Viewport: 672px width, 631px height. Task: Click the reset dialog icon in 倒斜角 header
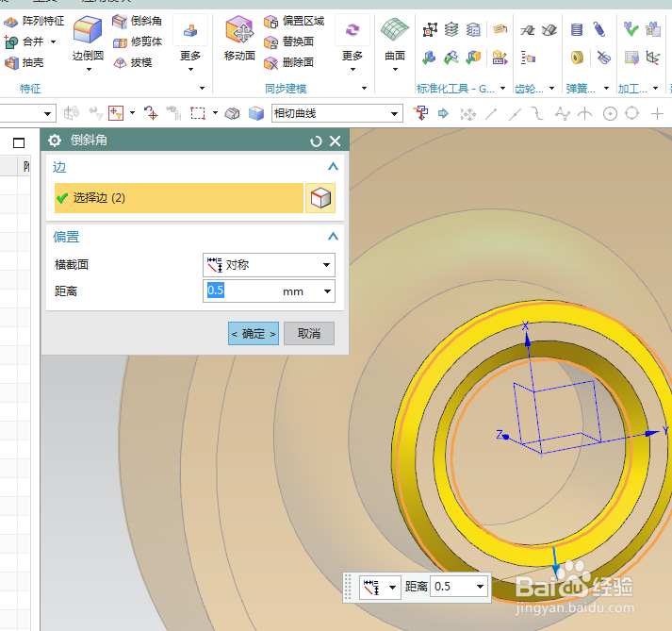pyautogui.click(x=316, y=141)
